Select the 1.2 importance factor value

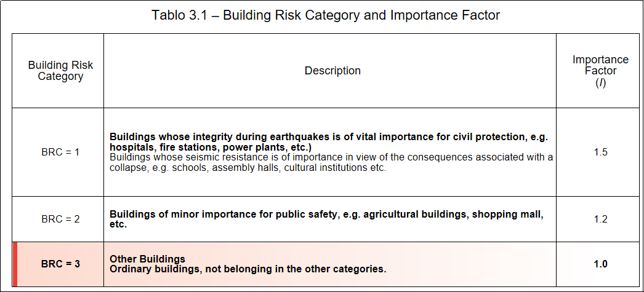(600, 219)
